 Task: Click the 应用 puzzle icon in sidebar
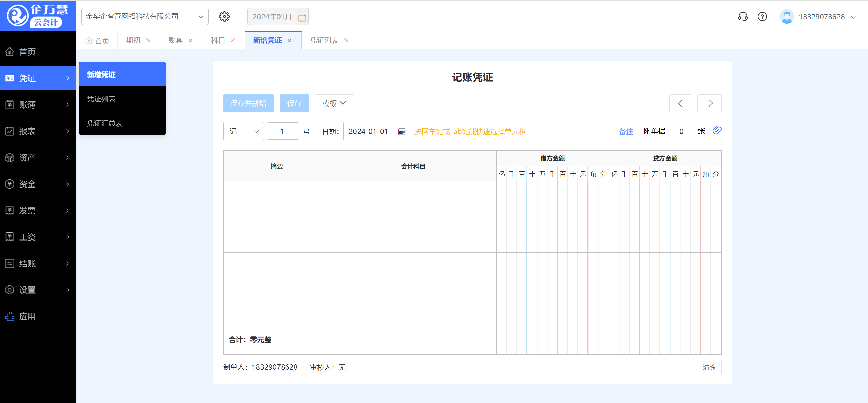click(10, 316)
